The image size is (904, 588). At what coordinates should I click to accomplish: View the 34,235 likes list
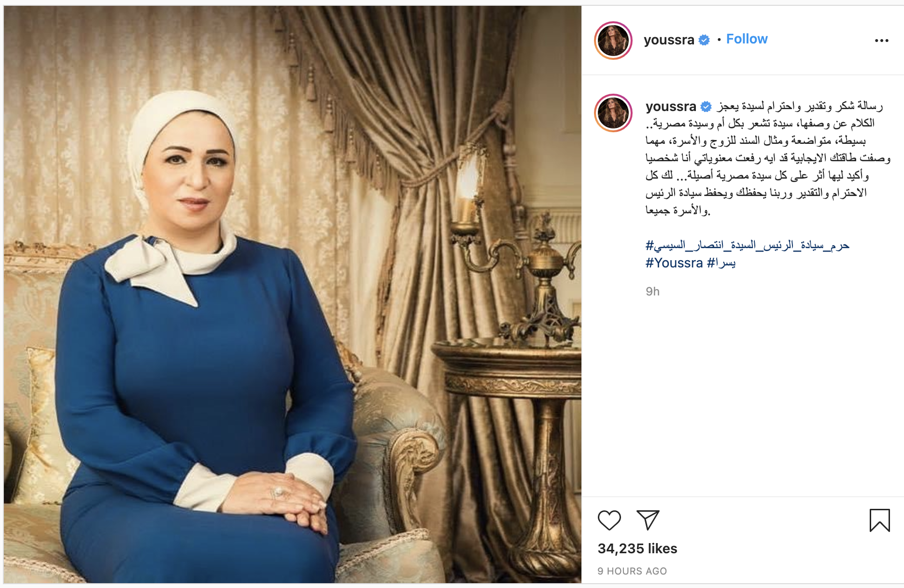click(x=637, y=548)
